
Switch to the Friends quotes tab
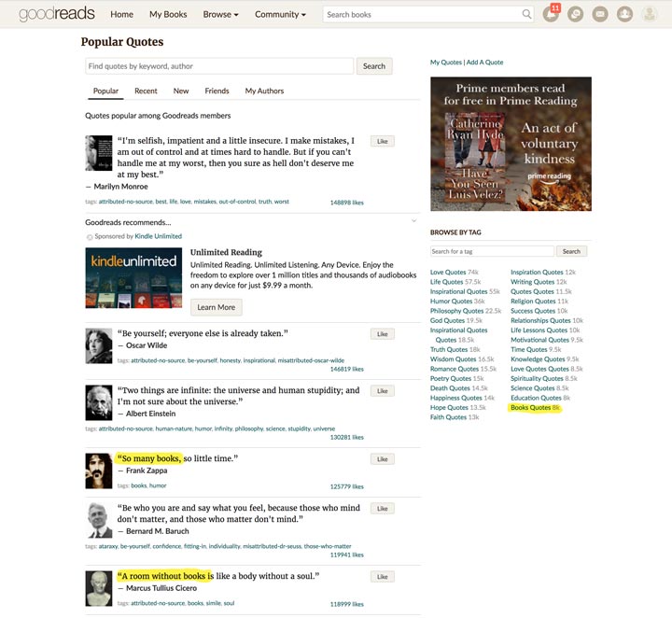point(217,91)
